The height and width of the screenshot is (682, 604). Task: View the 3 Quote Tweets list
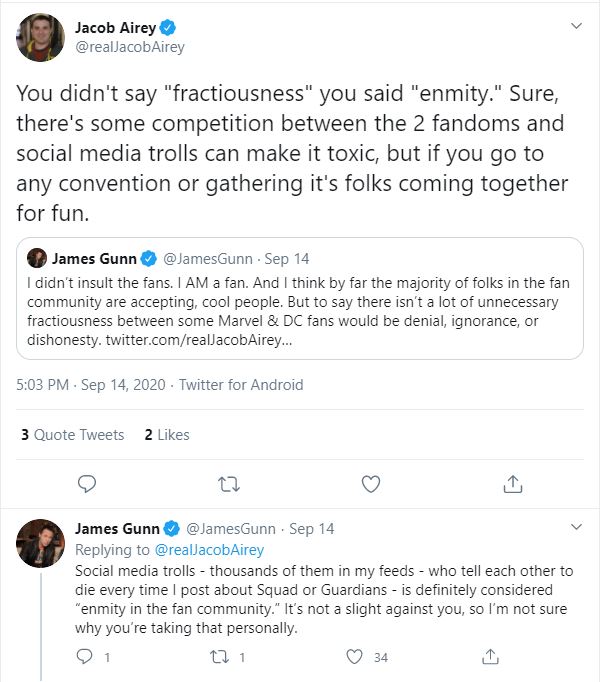[x=72, y=434]
